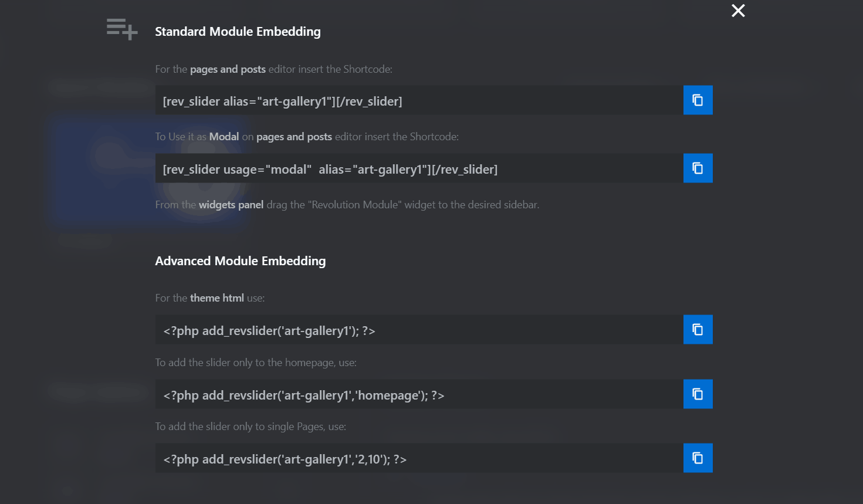Click the blurred blue slider thumbnail behind overlay
The image size is (863, 504).
147,170
